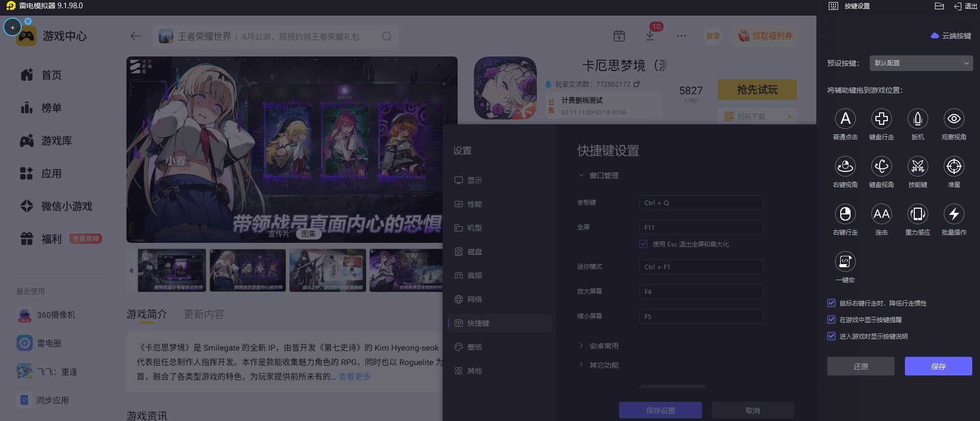Open the 扫码下载 dropdown arrow
The image size is (980, 421).
pyautogui.click(x=789, y=117)
